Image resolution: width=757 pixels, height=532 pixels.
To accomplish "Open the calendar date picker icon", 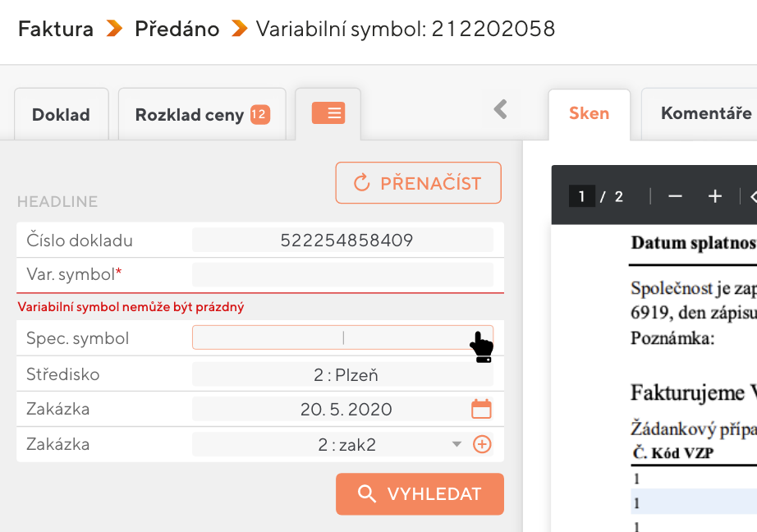I will click(x=481, y=409).
